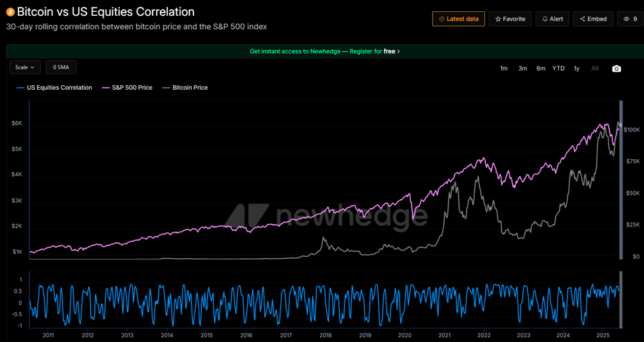644x342 pixels.
Task: Open the Alert bell notification
Action: point(552,19)
